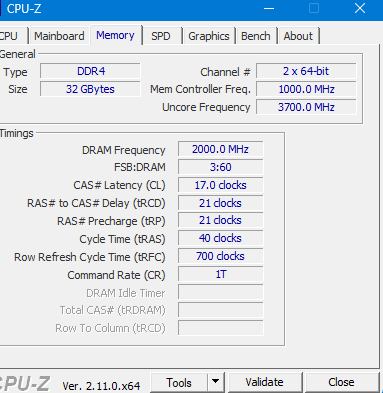Click the empty DRAM Idle Timer field
The width and height of the screenshot is (383, 393).
pos(220,292)
